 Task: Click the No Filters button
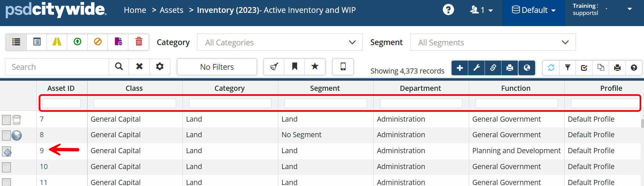tap(217, 67)
